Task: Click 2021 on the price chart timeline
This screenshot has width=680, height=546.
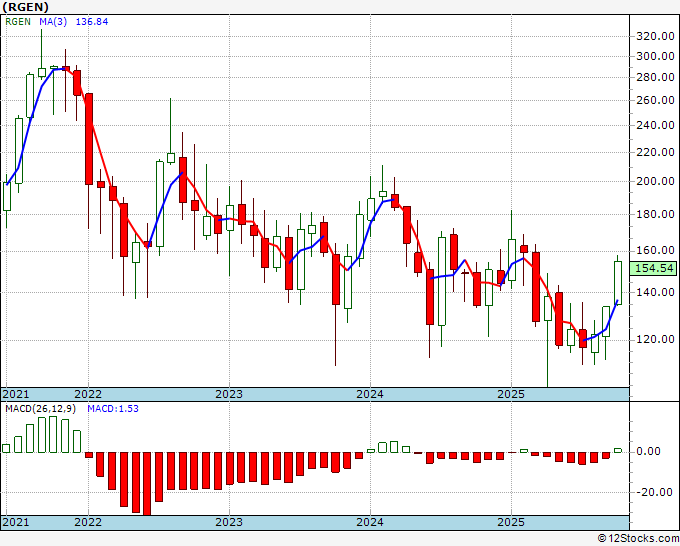Action: click(16, 394)
